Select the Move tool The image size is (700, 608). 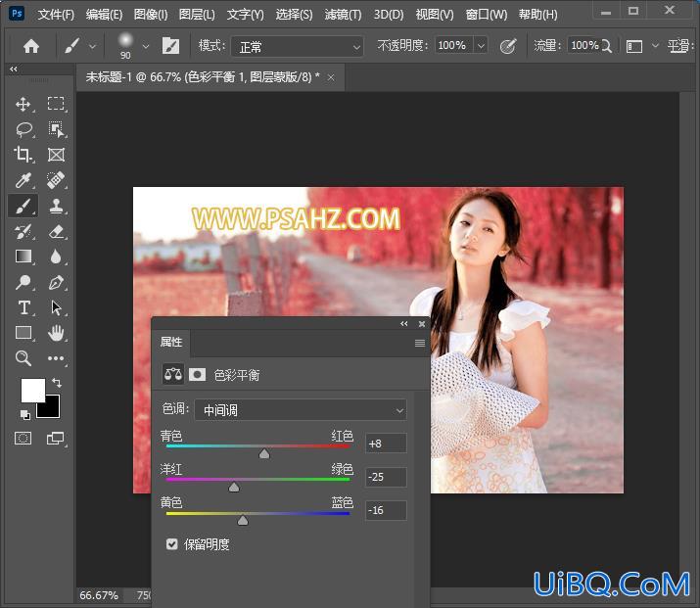coord(23,104)
